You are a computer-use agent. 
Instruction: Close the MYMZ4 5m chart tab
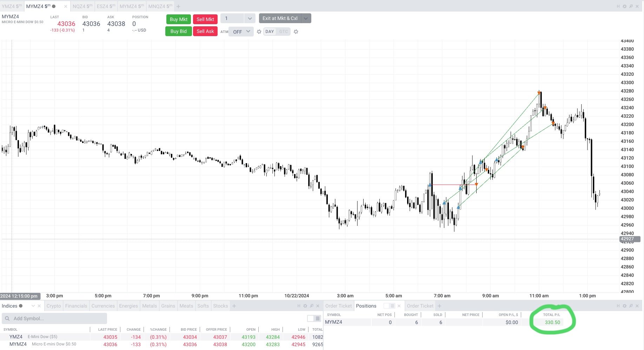pos(66,6)
